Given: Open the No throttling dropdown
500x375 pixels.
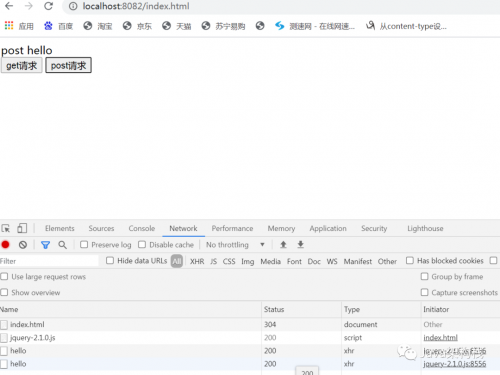Looking at the screenshot, I should click(x=235, y=245).
